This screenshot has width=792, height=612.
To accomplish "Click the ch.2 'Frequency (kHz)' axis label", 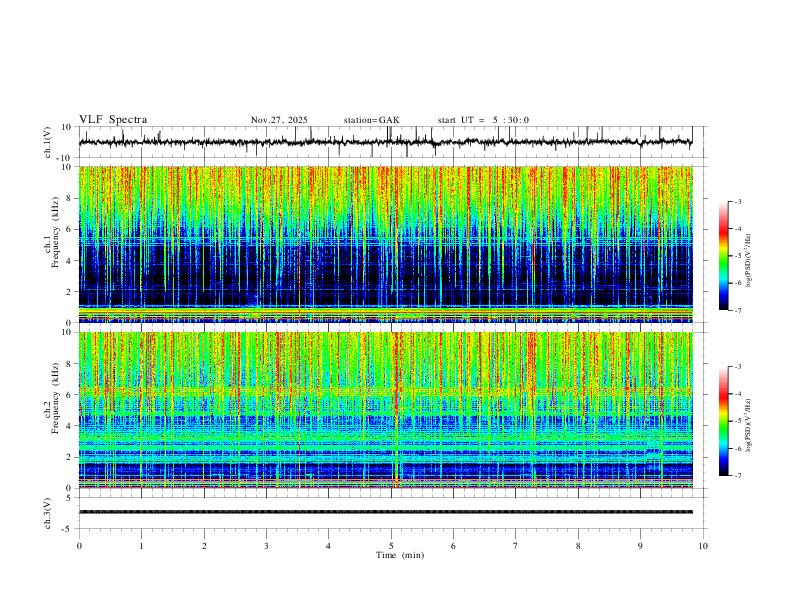I will pos(55,396).
